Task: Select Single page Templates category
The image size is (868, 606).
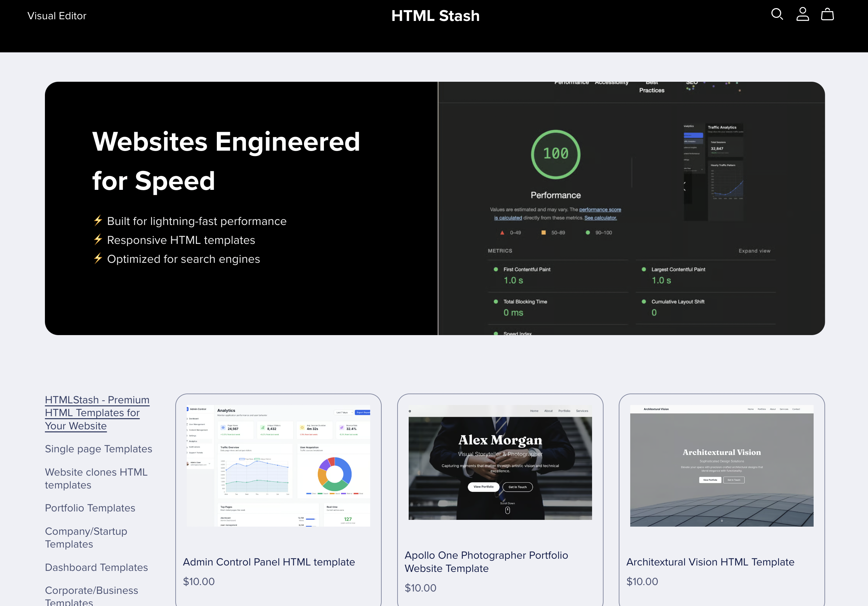Action: [x=98, y=449]
